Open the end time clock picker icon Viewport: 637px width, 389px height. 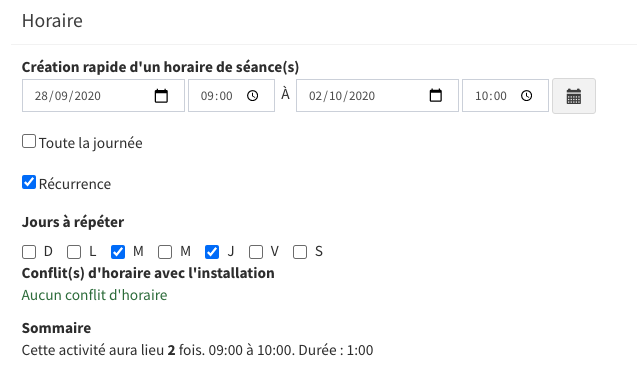click(x=526, y=96)
